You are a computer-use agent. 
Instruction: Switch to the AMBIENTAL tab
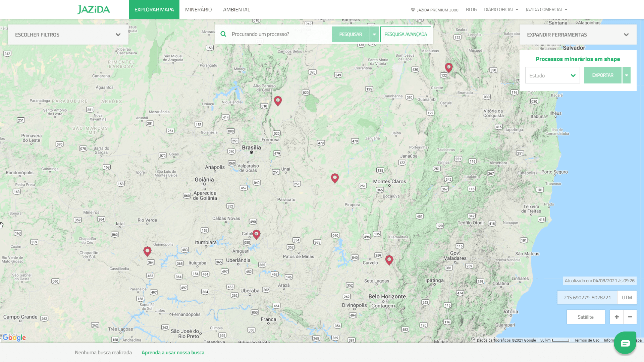point(236,9)
